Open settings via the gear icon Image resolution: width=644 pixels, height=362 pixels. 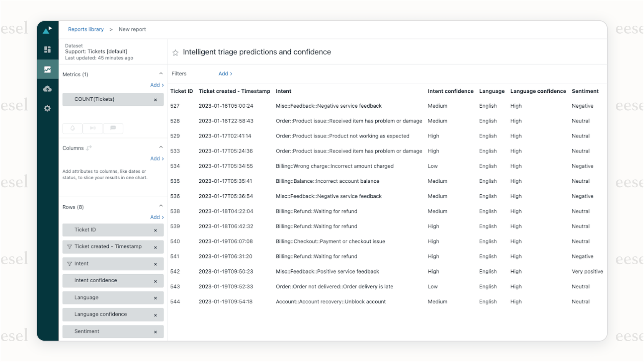pyautogui.click(x=48, y=108)
